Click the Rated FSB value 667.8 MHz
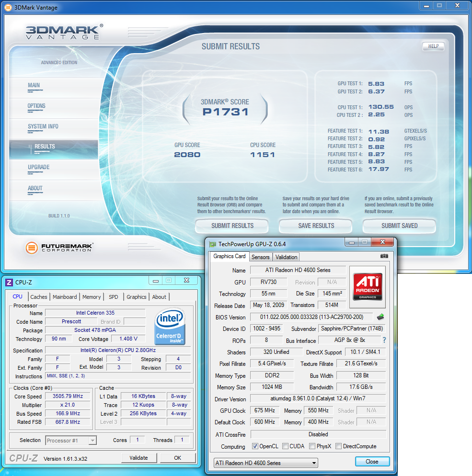Image resolution: width=472 pixels, height=476 pixels. click(68, 422)
